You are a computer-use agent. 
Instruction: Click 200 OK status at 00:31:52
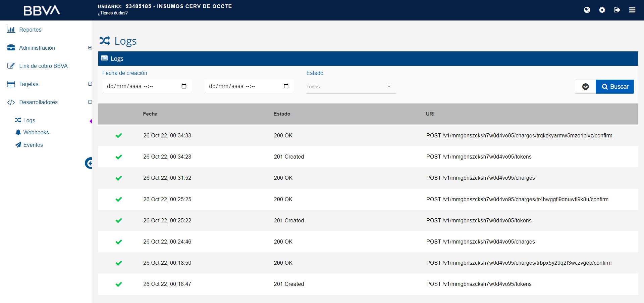[x=283, y=178]
